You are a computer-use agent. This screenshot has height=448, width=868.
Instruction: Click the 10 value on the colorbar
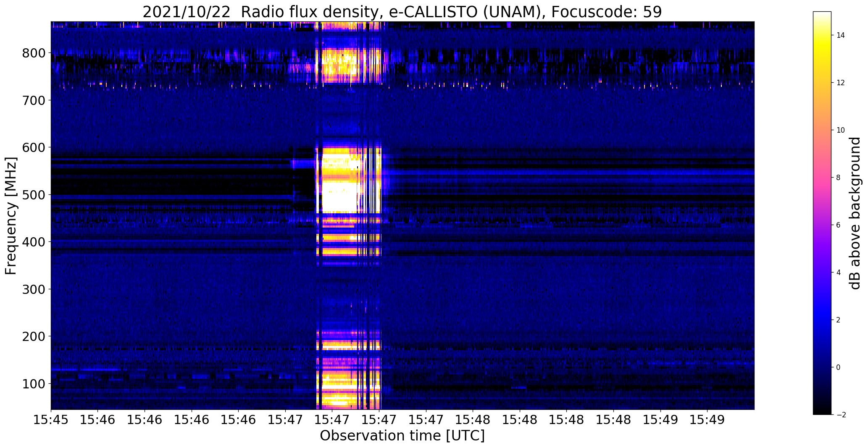click(841, 130)
